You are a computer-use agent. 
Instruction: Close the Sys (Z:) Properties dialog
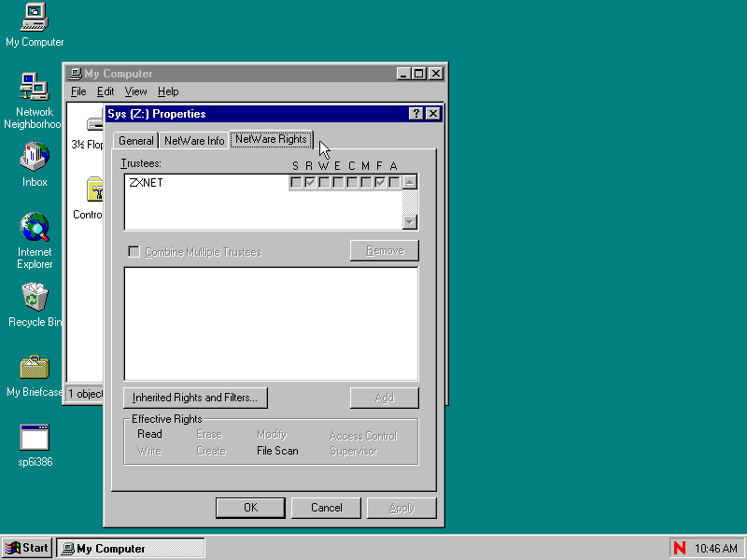pyautogui.click(x=433, y=113)
